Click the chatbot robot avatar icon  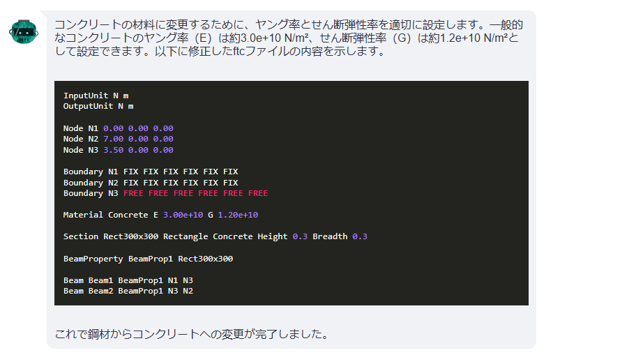click(x=24, y=31)
